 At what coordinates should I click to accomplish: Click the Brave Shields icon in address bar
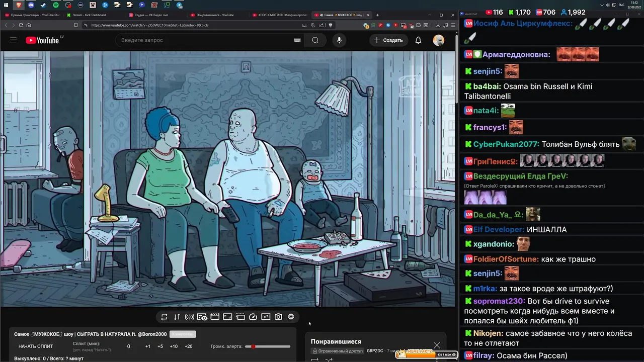pos(331,25)
